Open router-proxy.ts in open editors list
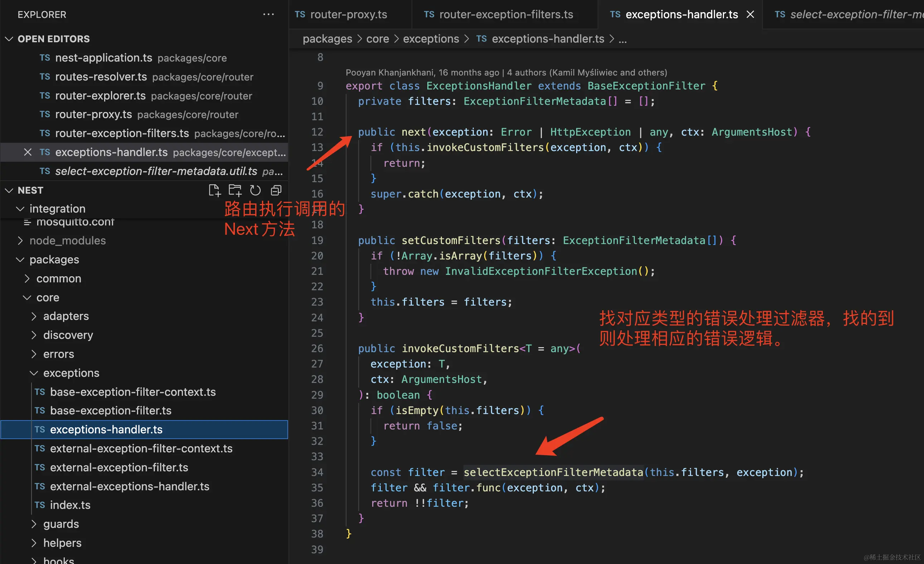 tap(144, 115)
